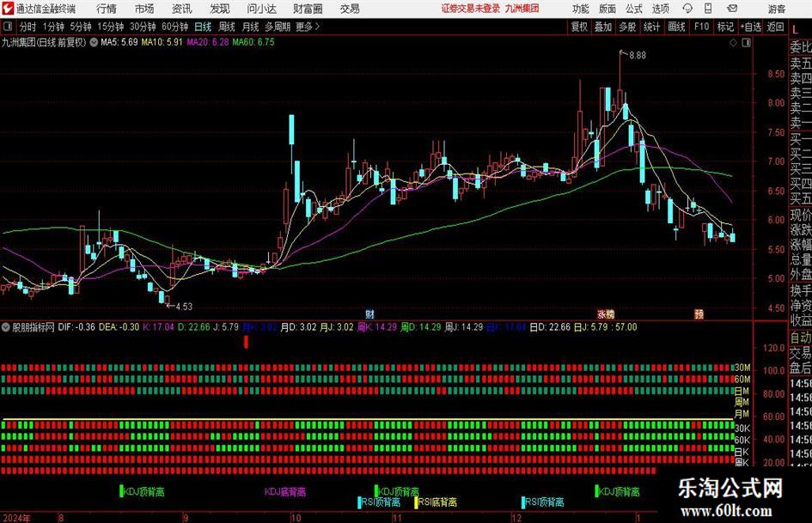
Task: Toggle the right panel icon near price axis
Action: [746, 43]
